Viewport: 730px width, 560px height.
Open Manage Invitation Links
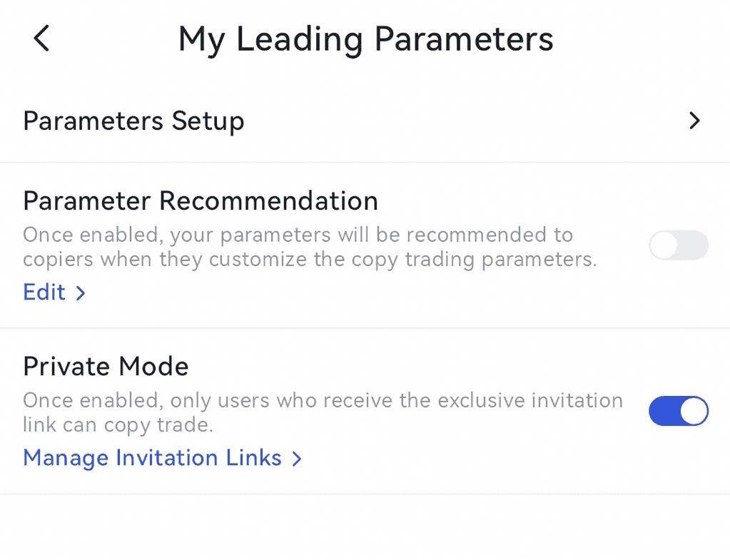[152, 458]
